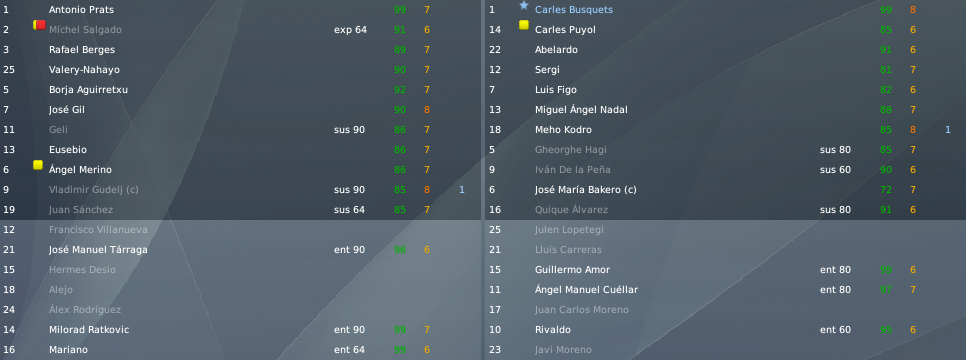Select substitute Milorad Ratkovic
The width and height of the screenshot is (967, 360).
[89, 330]
